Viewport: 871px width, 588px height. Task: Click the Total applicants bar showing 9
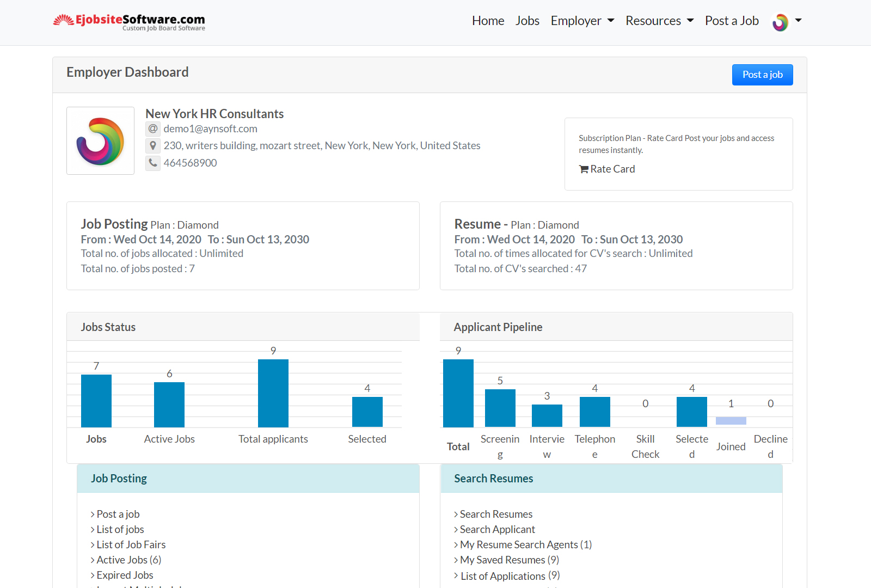point(273,393)
